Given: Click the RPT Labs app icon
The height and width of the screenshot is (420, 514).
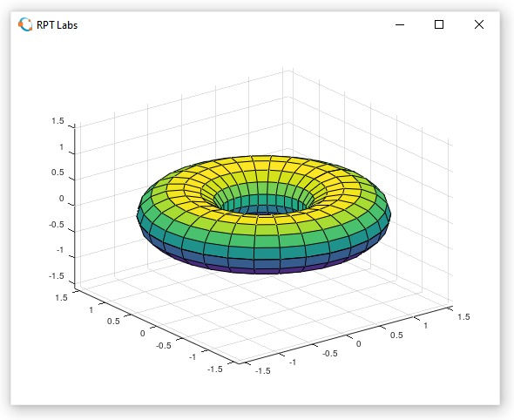Looking at the screenshot, I should [x=25, y=25].
